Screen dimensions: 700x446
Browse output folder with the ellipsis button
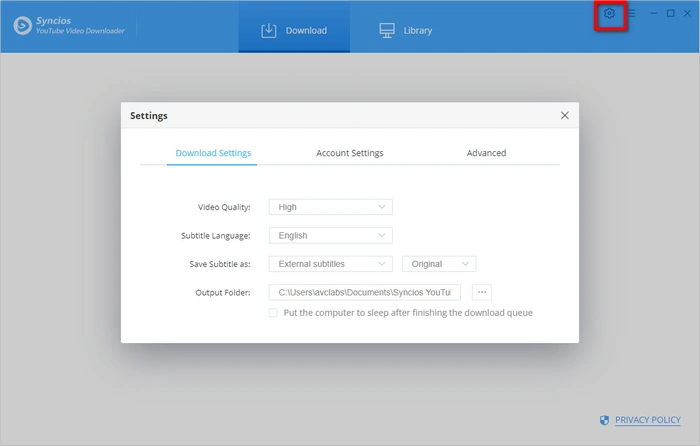pyautogui.click(x=481, y=292)
